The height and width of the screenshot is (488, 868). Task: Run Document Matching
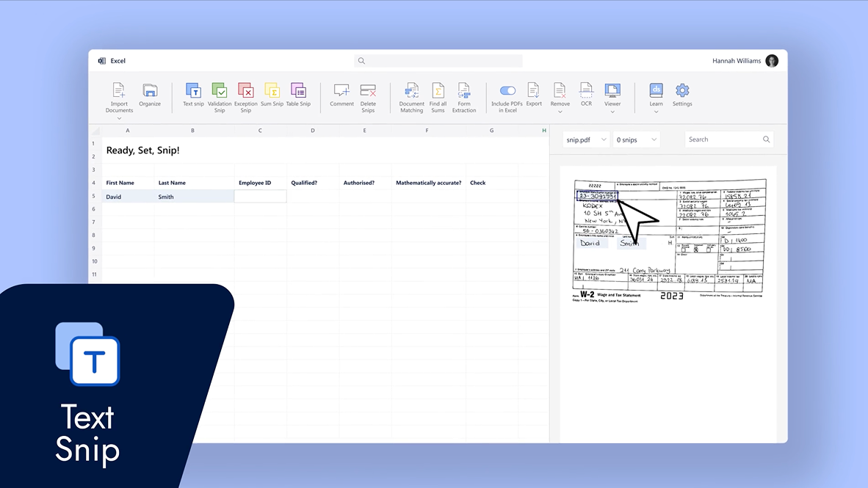pyautogui.click(x=411, y=91)
